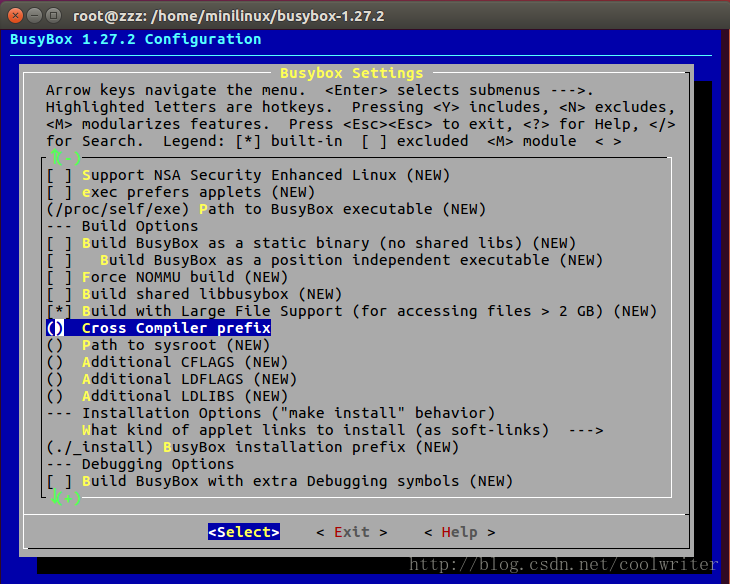Toggle position independent executable checkbox
Screen dimensions: 730x584
[x=59, y=260]
